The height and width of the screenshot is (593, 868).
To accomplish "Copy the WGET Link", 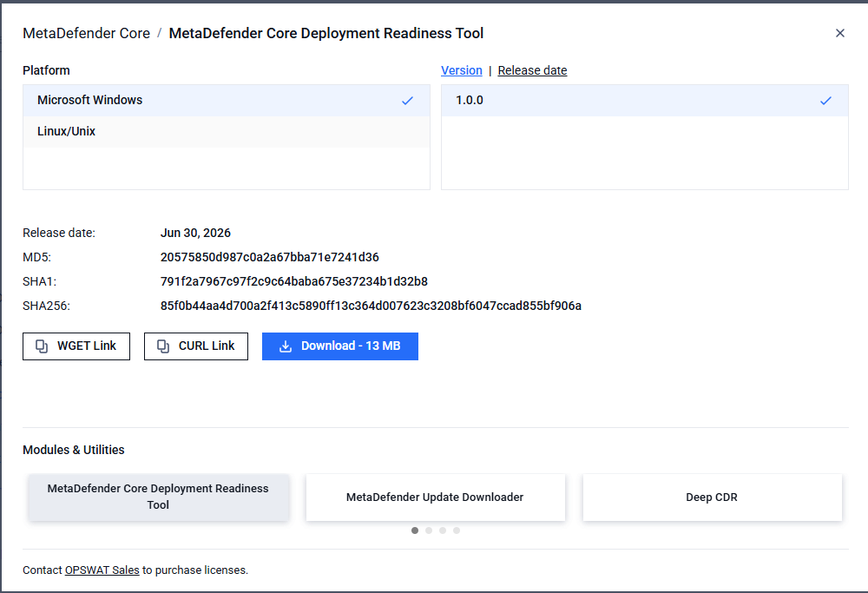I will coord(76,346).
